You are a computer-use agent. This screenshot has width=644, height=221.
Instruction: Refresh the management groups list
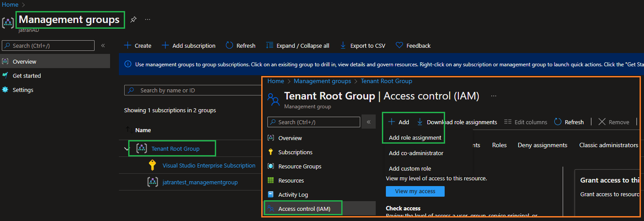tap(240, 46)
